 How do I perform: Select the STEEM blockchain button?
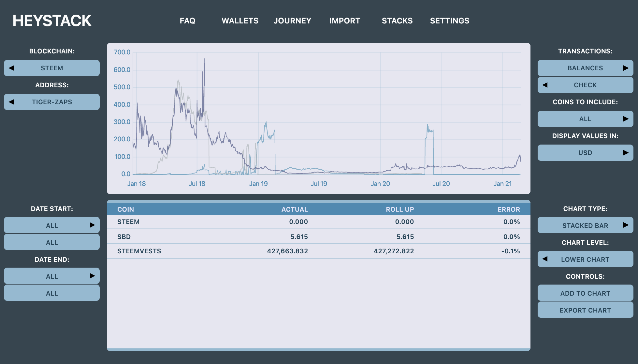point(52,68)
